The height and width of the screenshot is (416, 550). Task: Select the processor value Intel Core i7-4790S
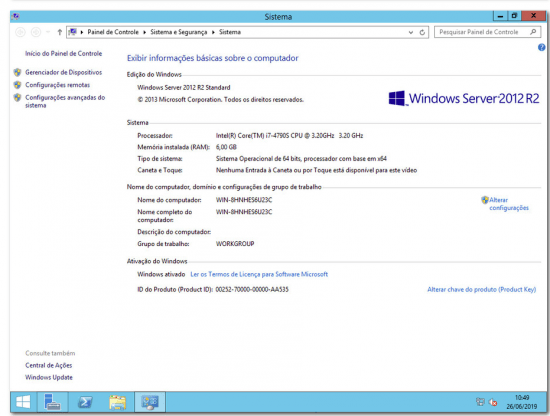tap(289, 135)
